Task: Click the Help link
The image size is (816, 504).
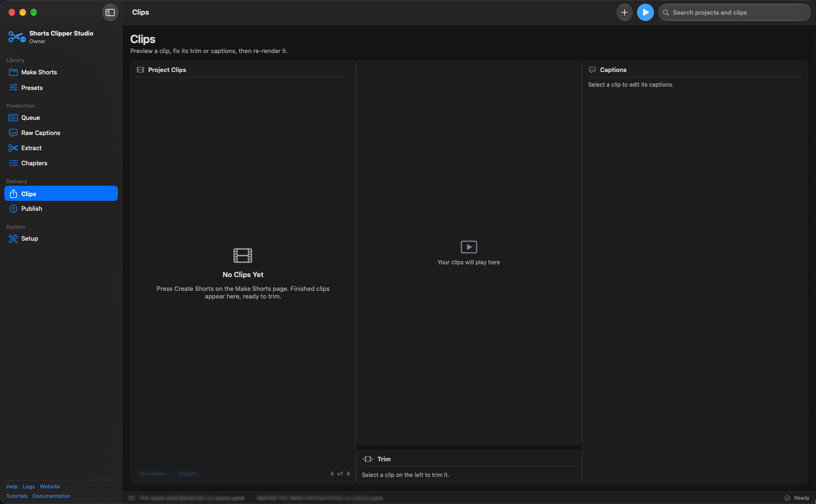Action: (12, 486)
